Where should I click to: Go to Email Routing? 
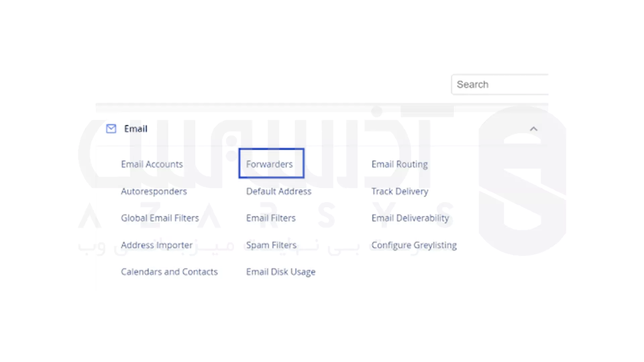[x=399, y=164]
